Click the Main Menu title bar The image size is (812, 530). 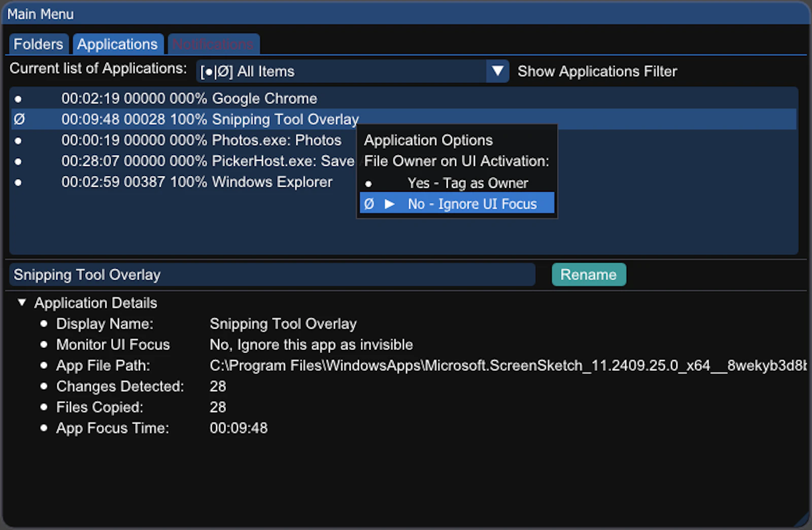click(406, 14)
